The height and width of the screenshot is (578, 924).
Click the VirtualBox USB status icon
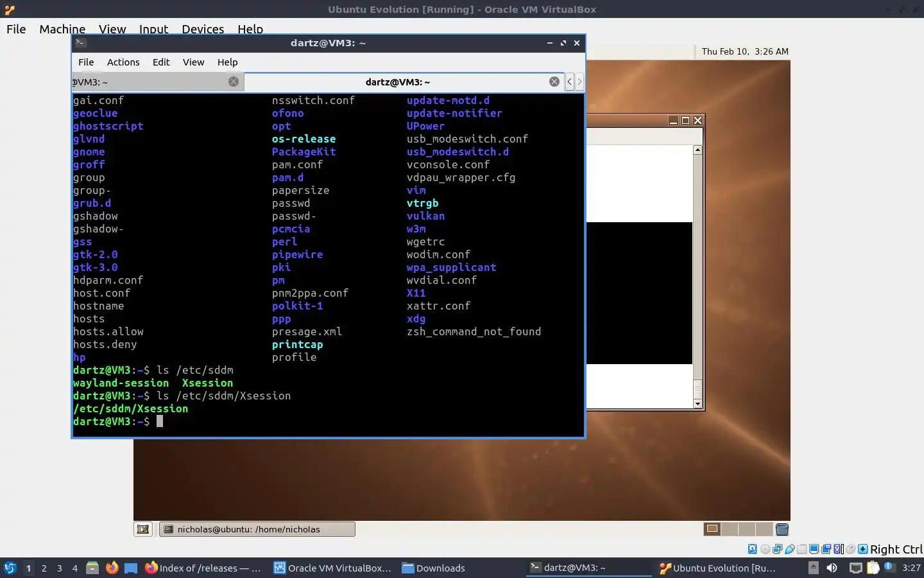790,549
